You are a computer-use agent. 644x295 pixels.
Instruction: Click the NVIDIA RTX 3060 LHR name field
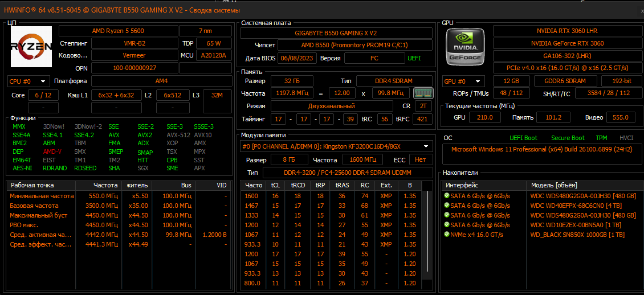click(567, 31)
